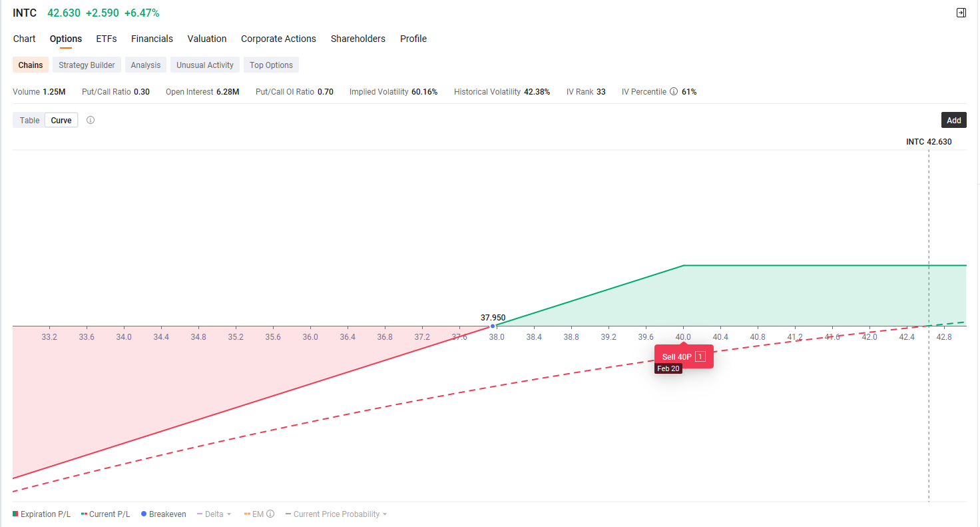This screenshot has height=527, width=980.
Task: Switch to Table view
Action: [29, 121]
